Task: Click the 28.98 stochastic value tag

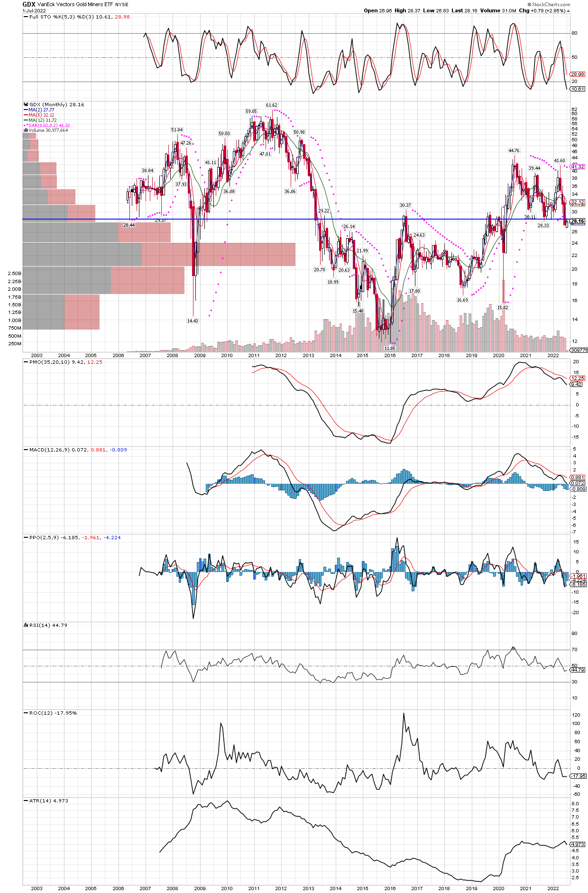Action: pos(578,74)
